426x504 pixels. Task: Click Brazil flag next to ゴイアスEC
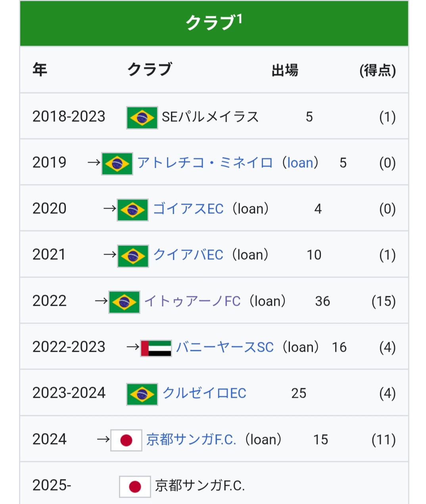coord(132,209)
